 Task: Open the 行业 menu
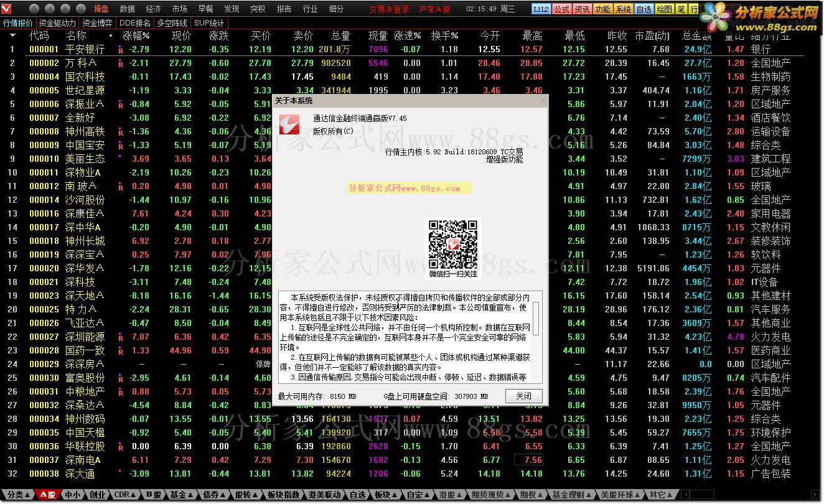pyautogui.click(x=310, y=9)
